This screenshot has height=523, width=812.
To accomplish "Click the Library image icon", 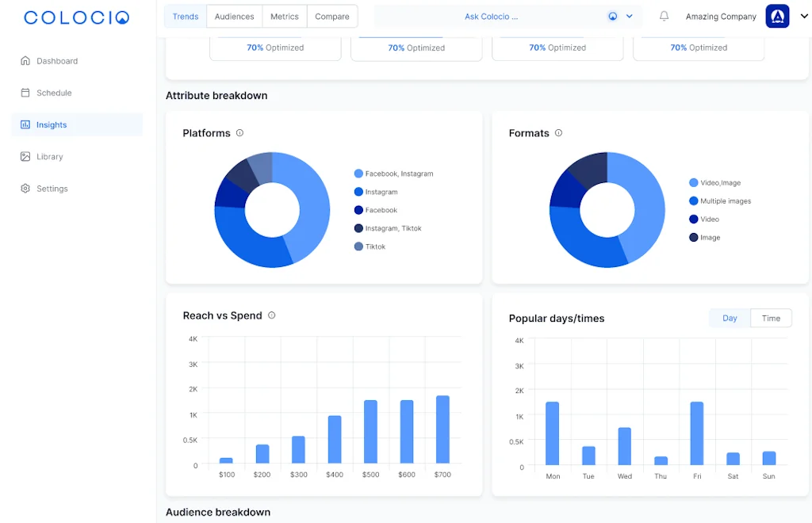I will point(25,157).
